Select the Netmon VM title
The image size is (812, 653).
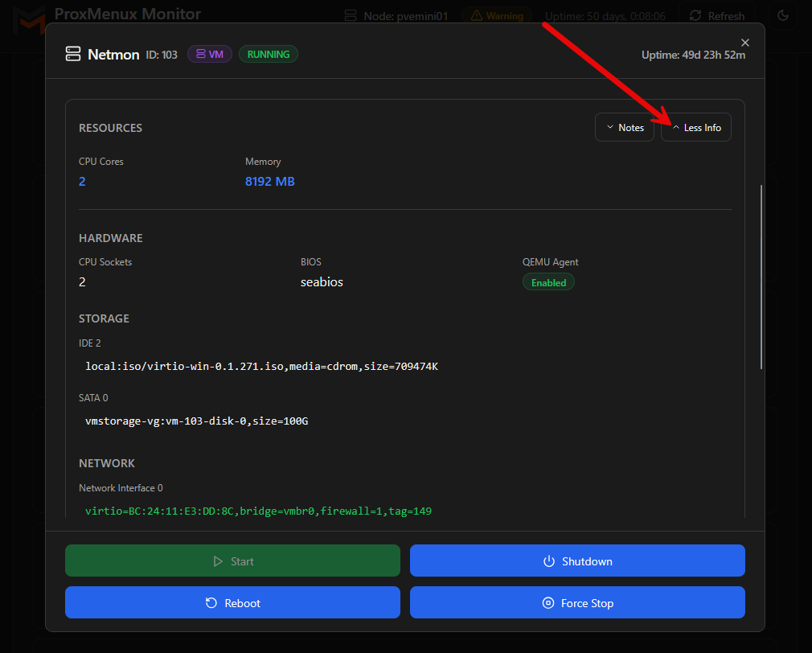click(115, 55)
